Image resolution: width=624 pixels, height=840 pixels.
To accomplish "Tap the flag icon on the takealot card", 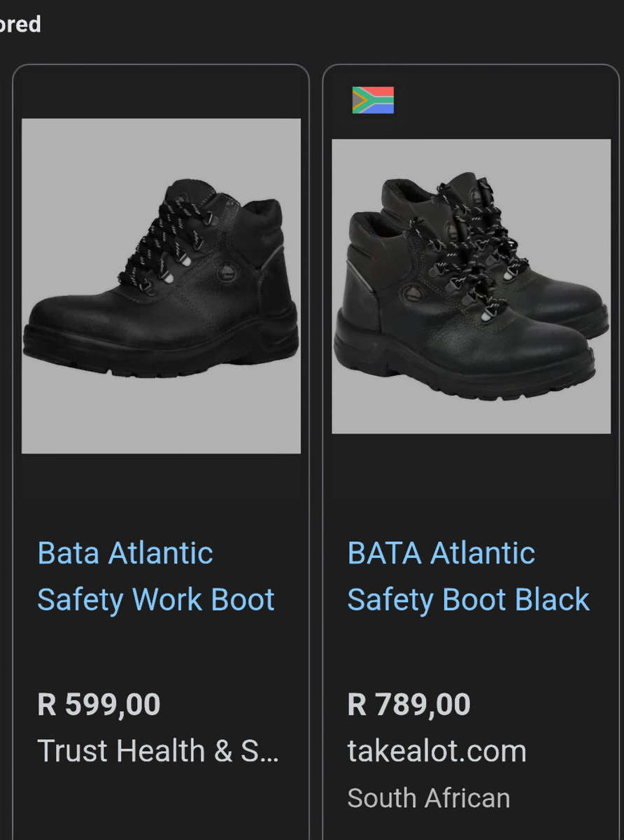I will (x=372, y=100).
